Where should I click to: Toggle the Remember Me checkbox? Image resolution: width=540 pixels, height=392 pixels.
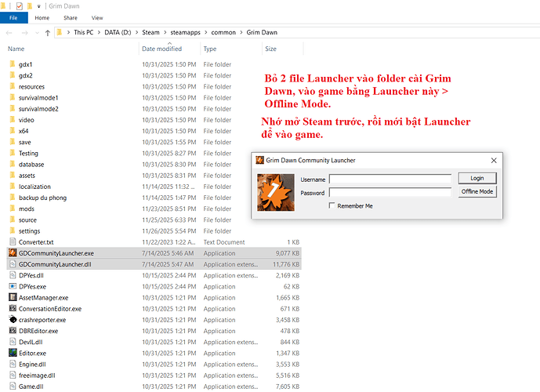coord(332,205)
